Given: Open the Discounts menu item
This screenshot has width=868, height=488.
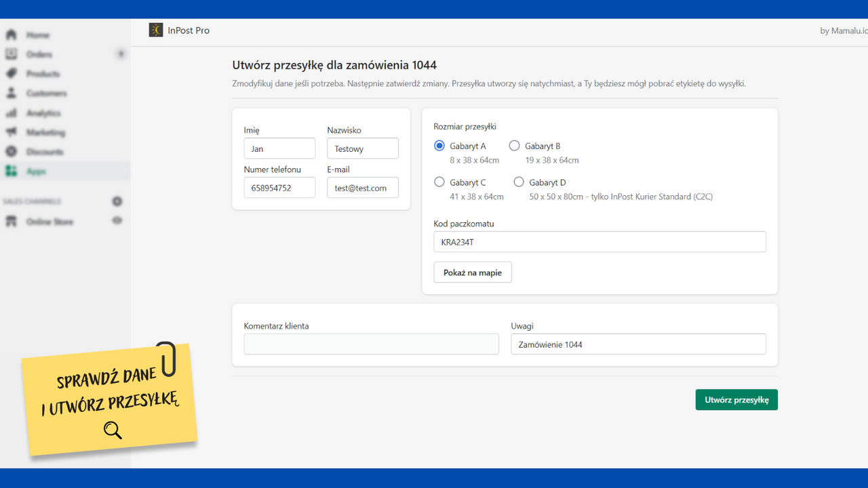Looking at the screenshot, I should (45, 152).
